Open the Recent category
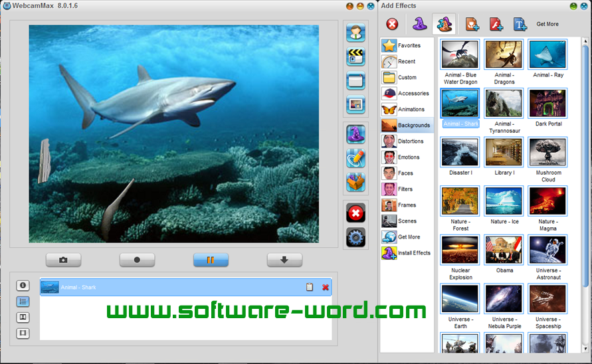Viewport: 592px width, 364px height. [407, 61]
